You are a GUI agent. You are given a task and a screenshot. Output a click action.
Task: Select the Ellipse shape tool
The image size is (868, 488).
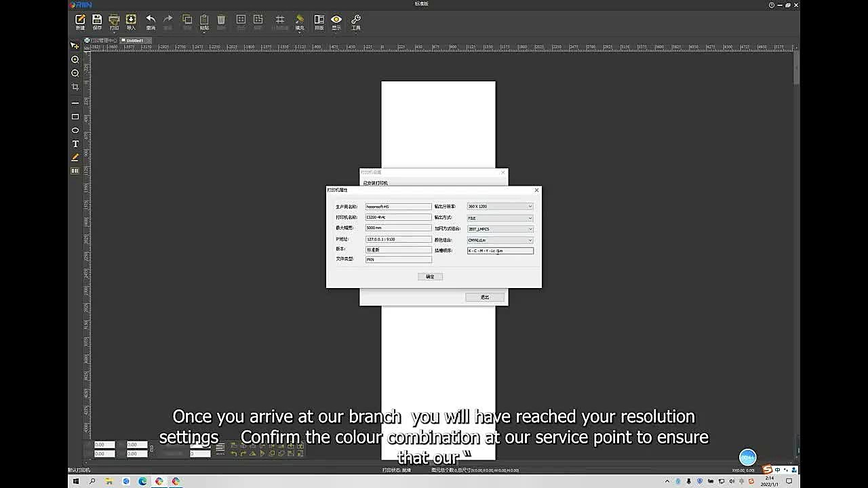tap(75, 130)
